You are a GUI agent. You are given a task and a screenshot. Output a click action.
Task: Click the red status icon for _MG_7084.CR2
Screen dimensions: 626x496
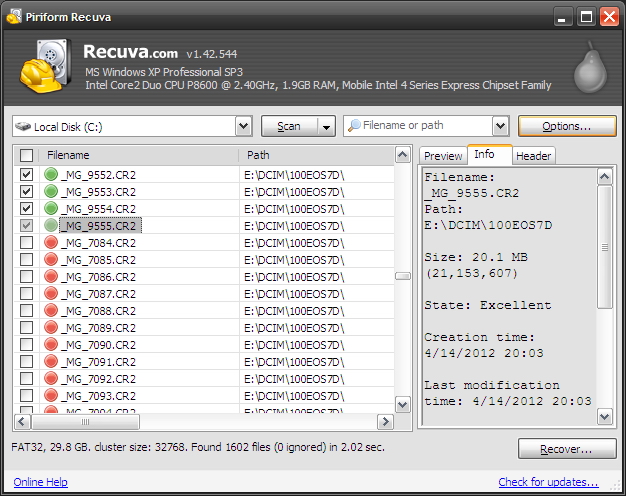(51, 243)
